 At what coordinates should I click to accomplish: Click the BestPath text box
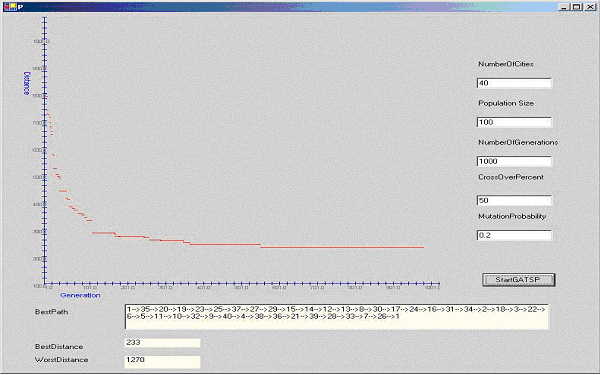[337, 317]
